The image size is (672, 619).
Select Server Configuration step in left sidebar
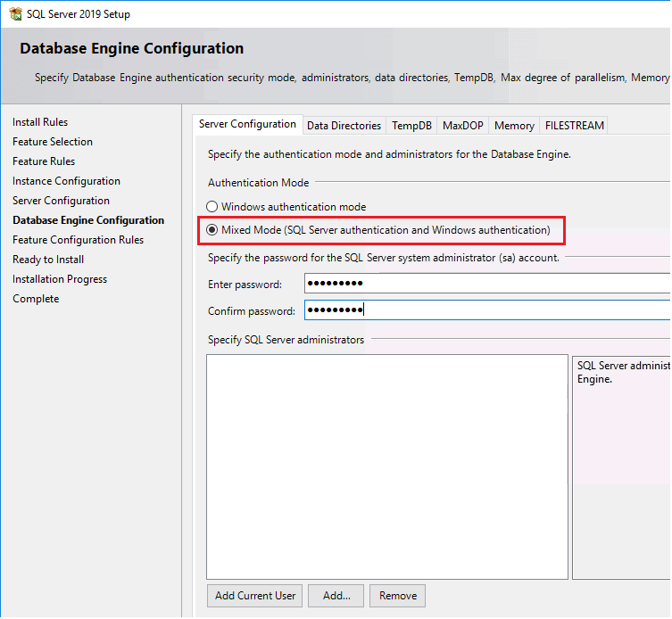(62, 201)
